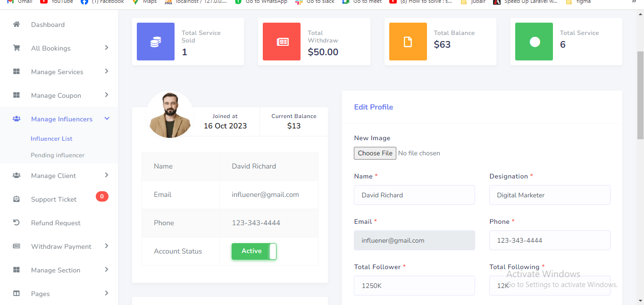Collapse the Manage Influencers menu chevron
The width and height of the screenshot is (644, 305).
pyautogui.click(x=107, y=119)
